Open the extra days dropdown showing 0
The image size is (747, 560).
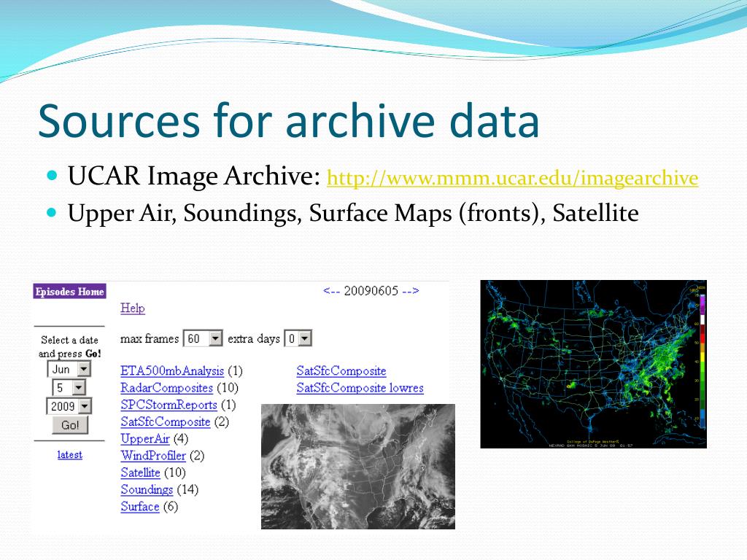coord(298,338)
